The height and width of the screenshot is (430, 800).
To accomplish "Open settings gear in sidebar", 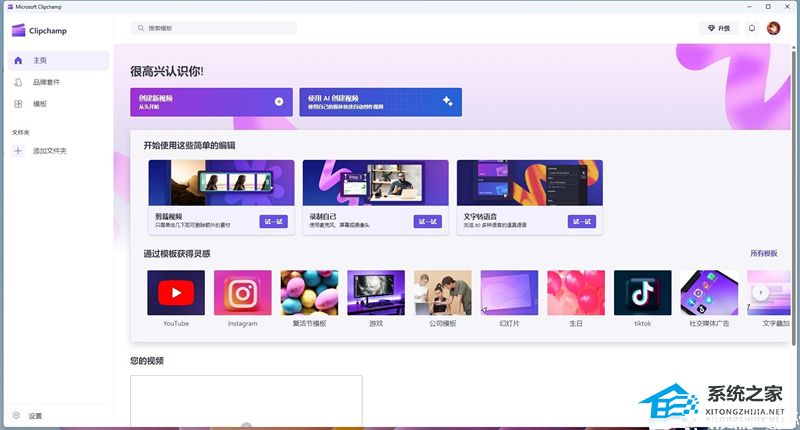I will coord(16,416).
